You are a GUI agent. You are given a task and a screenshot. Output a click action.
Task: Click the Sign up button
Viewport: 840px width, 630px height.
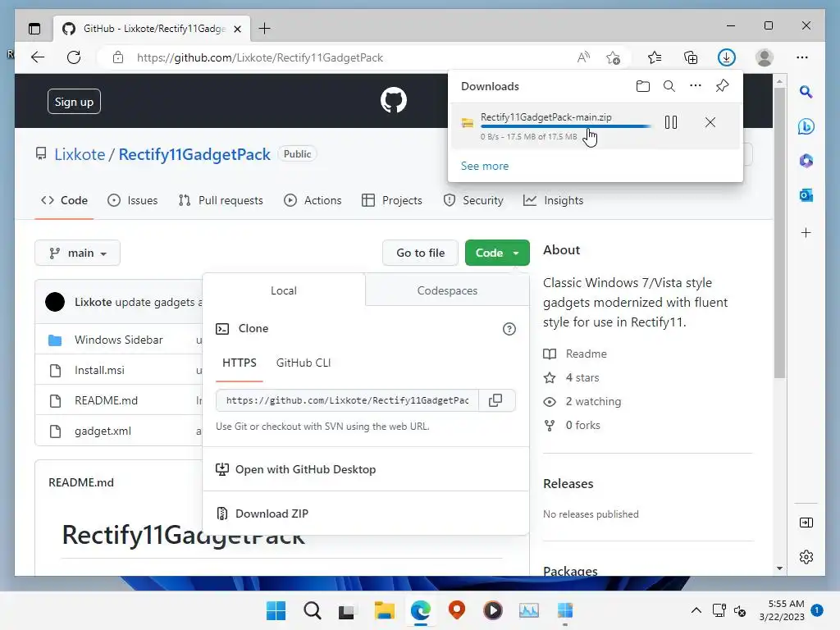click(74, 101)
